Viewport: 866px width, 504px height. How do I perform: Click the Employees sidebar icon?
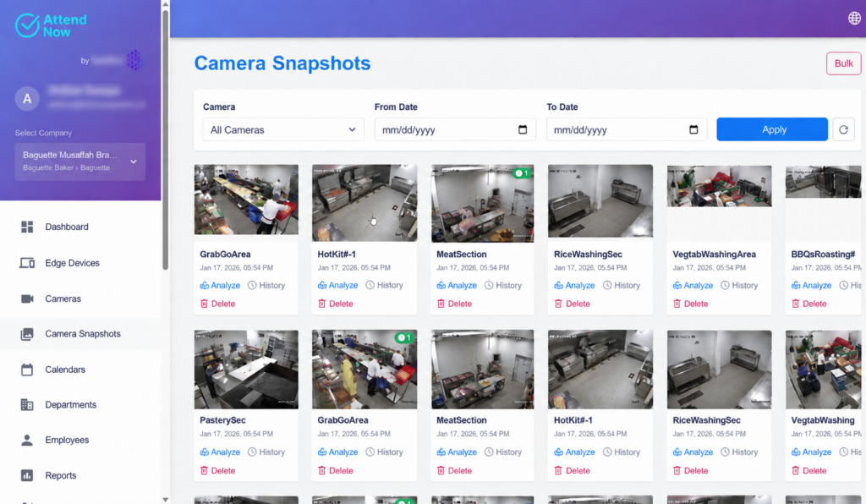[x=27, y=440]
